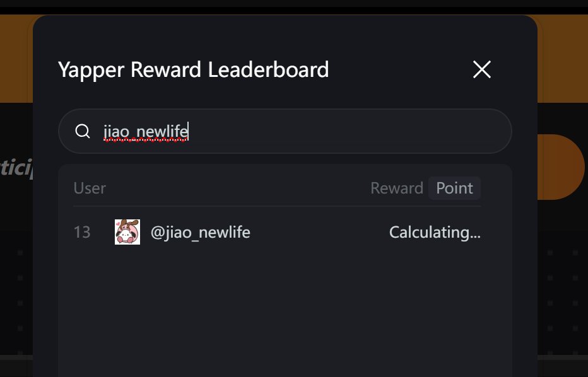Click the partially hidden italic text at left
This screenshot has width=588, height=377.
(x=15, y=169)
